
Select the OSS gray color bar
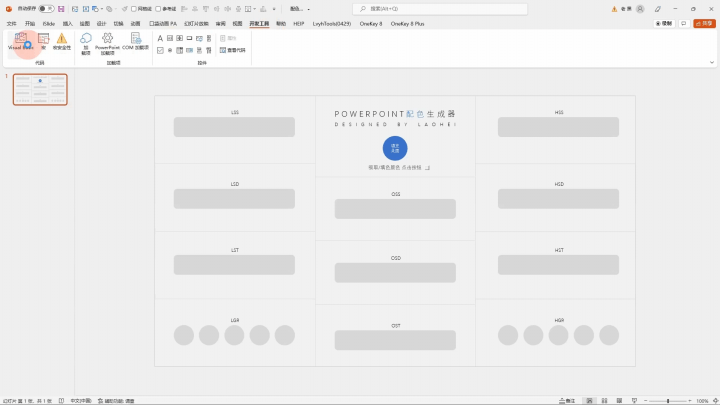point(395,209)
